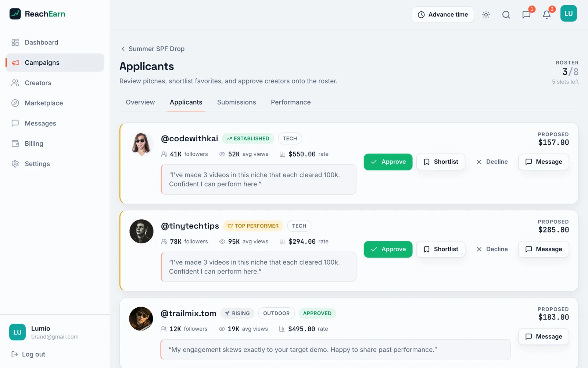Screen dimensions: 588x368
Task: Click the OUTDOOR tag on trailmix.tom
Action: click(276, 313)
